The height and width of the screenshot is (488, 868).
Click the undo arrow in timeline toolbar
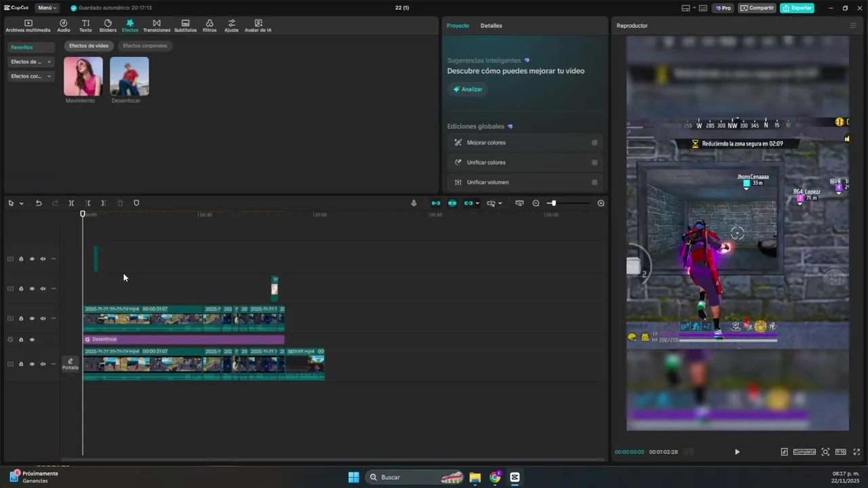point(39,203)
